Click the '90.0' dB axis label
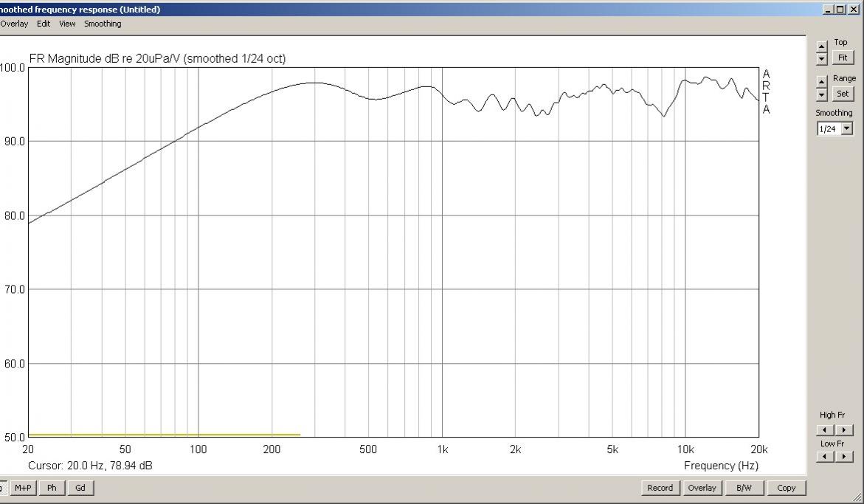The height and width of the screenshot is (504, 864). (x=14, y=141)
